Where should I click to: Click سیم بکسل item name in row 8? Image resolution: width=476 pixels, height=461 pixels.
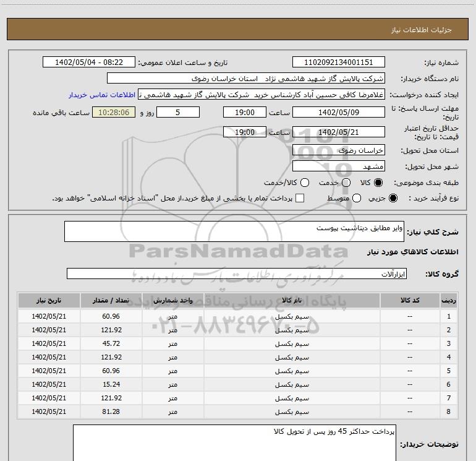pyautogui.click(x=292, y=412)
